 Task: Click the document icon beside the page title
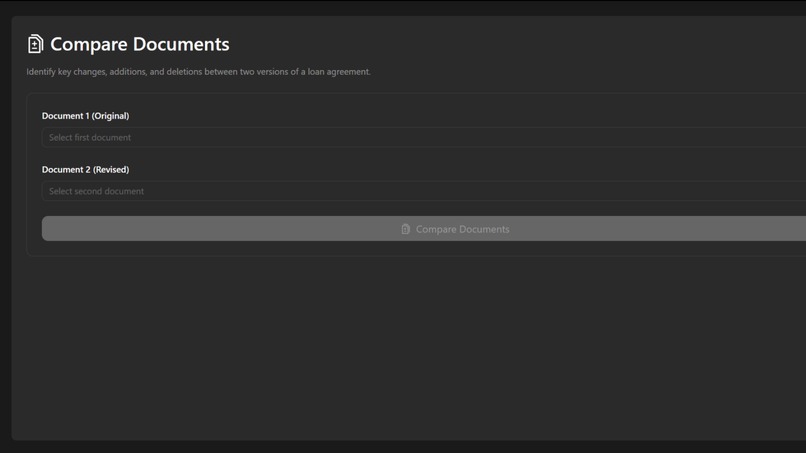pyautogui.click(x=35, y=44)
